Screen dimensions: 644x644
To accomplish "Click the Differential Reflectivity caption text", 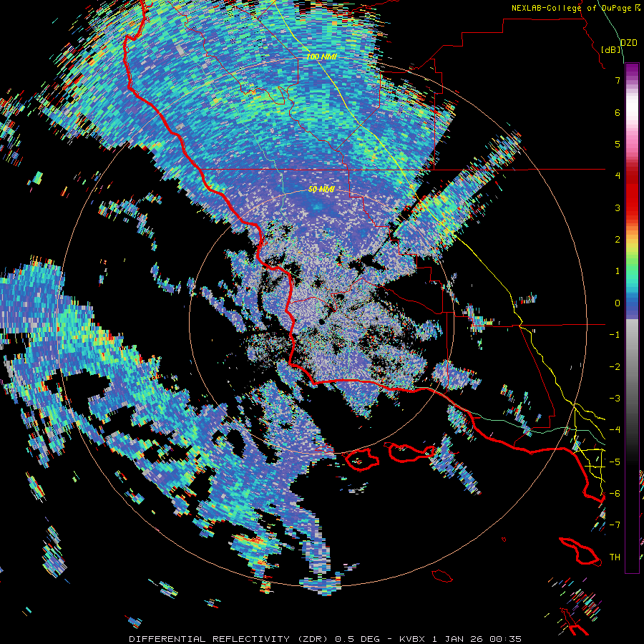I will [326, 639].
